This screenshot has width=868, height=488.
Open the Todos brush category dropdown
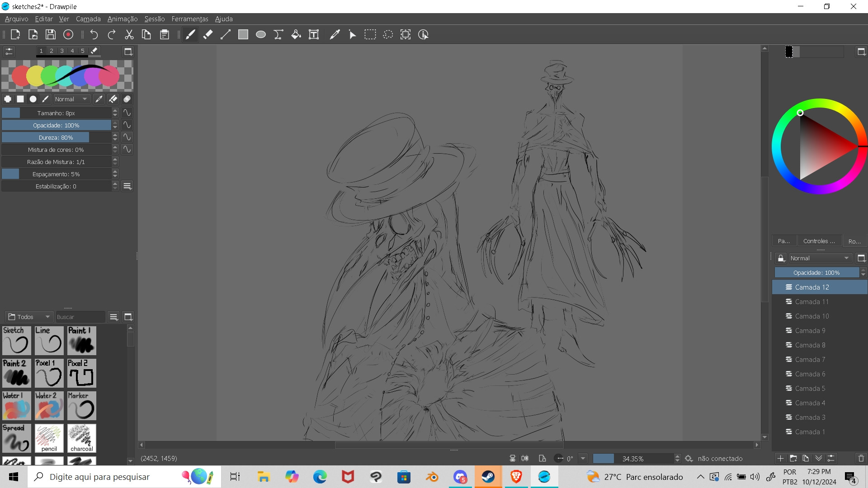pyautogui.click(x=29, y=317)
